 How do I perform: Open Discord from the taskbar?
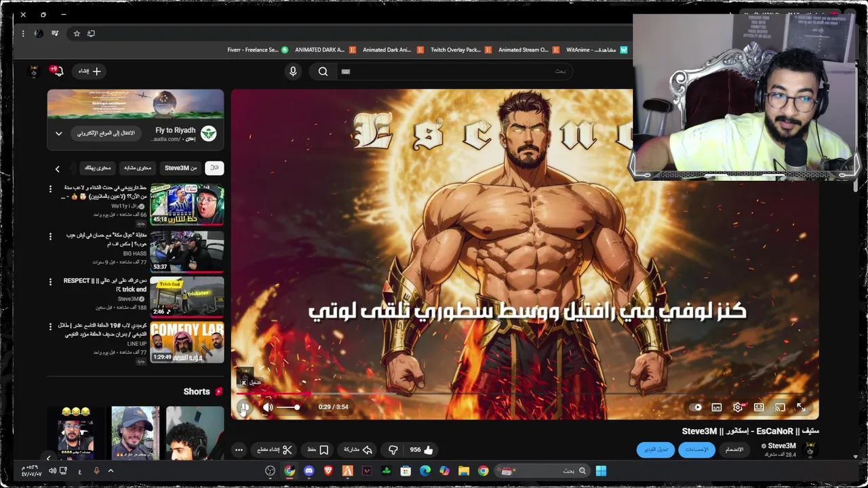309,471
